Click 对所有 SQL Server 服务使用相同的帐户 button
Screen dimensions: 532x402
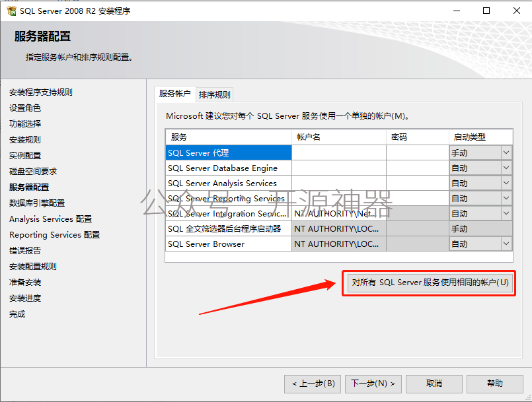click(430, 283)
